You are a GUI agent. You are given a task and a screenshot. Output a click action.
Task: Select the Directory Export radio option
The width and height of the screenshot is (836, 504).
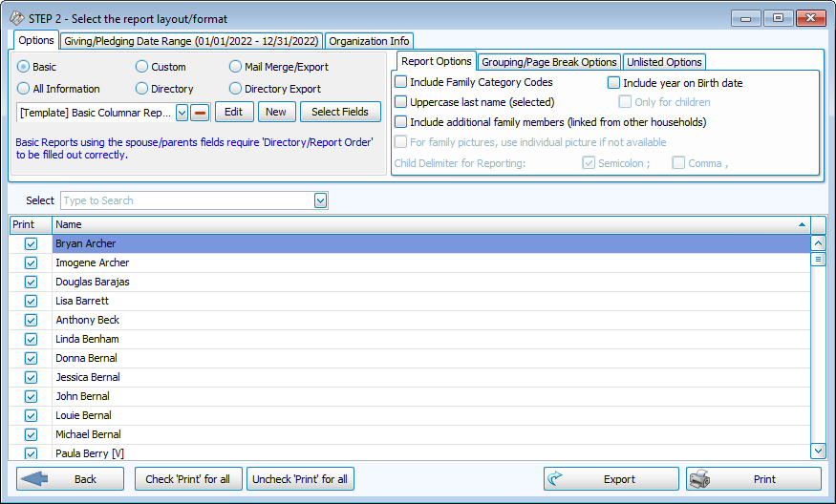235,89
